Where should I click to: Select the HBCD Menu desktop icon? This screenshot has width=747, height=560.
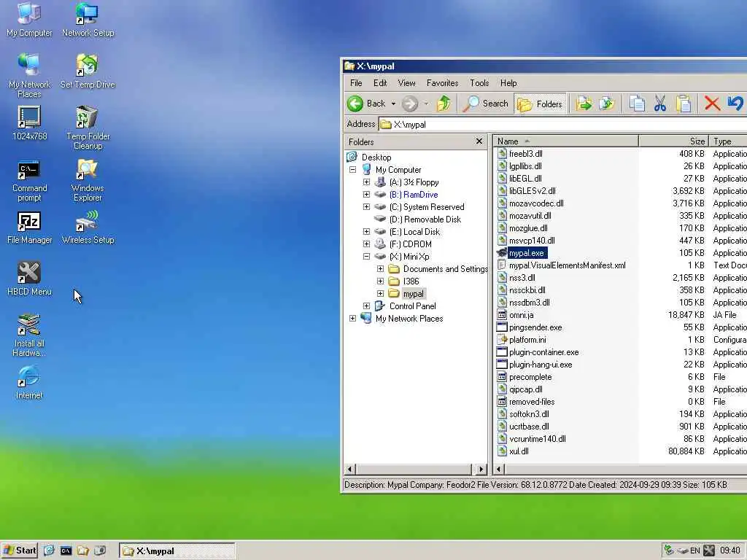tap(29, 279)
